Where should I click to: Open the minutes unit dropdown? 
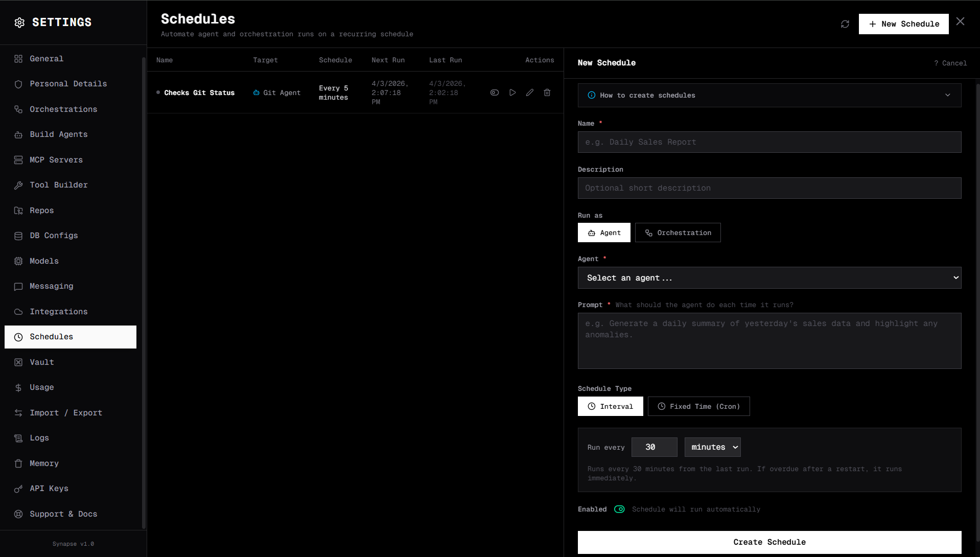coord(712,447)
